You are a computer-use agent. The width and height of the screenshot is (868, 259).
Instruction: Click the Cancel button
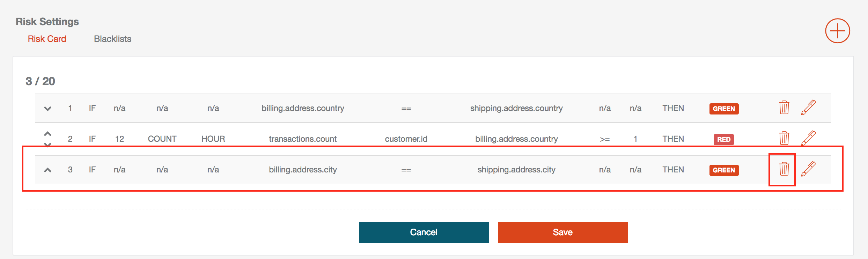pyautogui.click(x=424, y=232)
